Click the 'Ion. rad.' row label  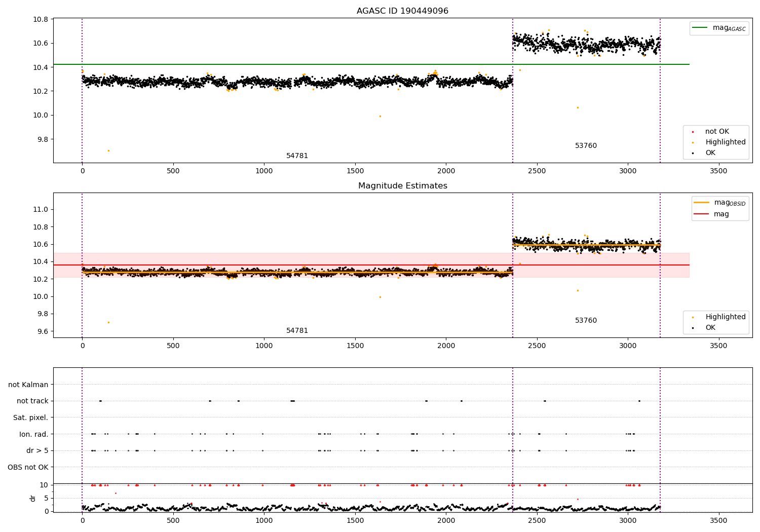pos(34,434)
